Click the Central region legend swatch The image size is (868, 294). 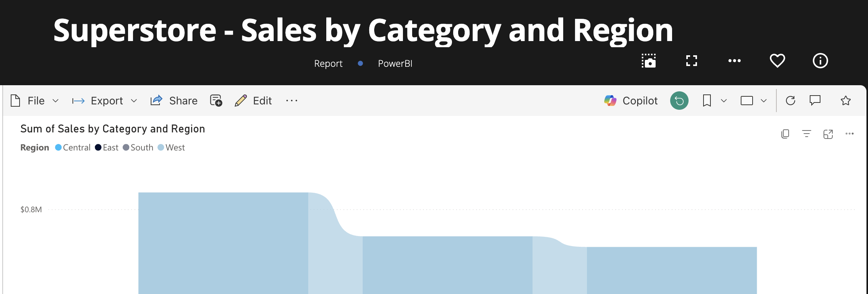coord(58,147)
